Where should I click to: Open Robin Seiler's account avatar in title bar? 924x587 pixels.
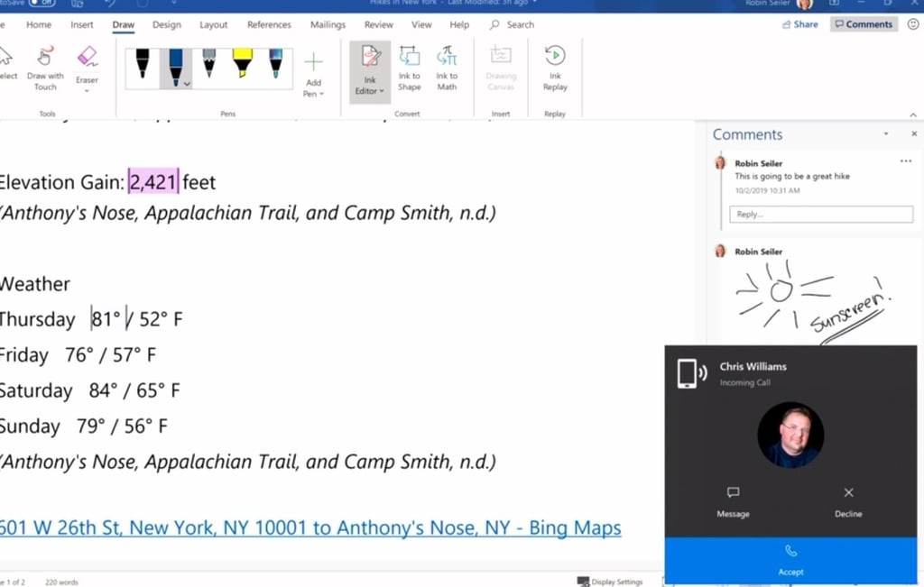(804, 4)
